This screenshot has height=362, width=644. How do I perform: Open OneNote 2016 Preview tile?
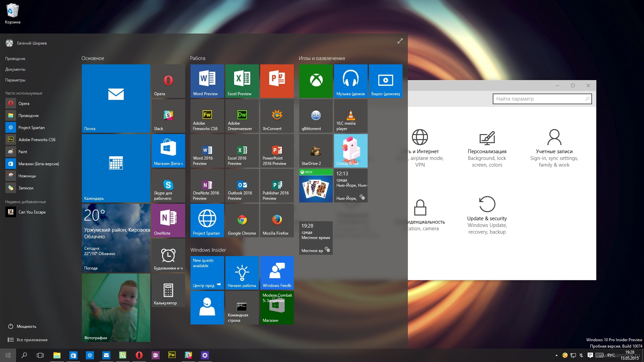coord(207,186)
